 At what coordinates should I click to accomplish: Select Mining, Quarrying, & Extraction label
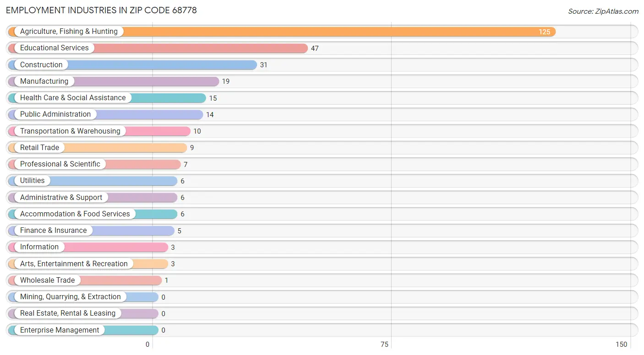tap(71, 297)
